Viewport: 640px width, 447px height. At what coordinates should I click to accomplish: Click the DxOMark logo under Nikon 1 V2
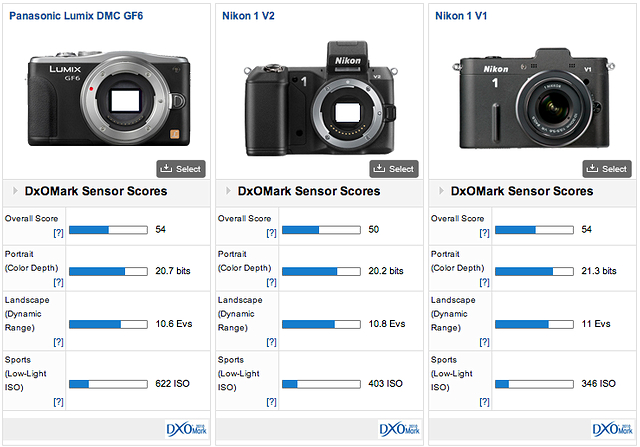(x=400, y=429)
